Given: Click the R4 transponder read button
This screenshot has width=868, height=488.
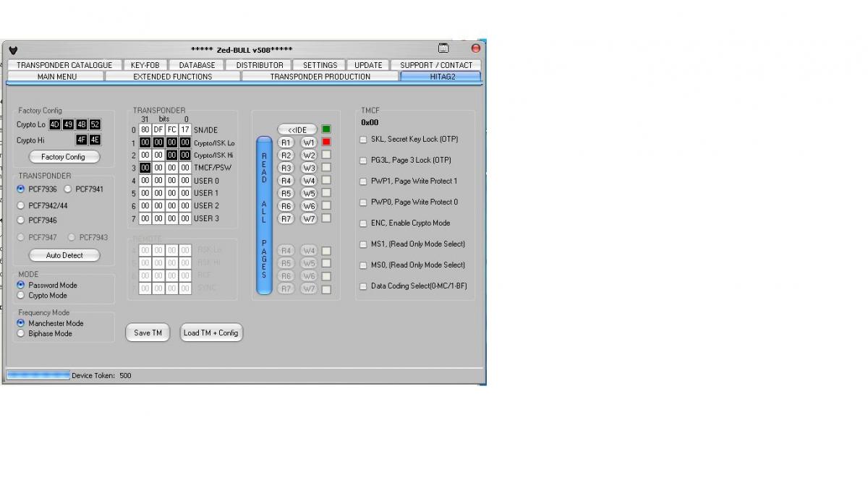Looking at the screenshot, I should 286,180.
